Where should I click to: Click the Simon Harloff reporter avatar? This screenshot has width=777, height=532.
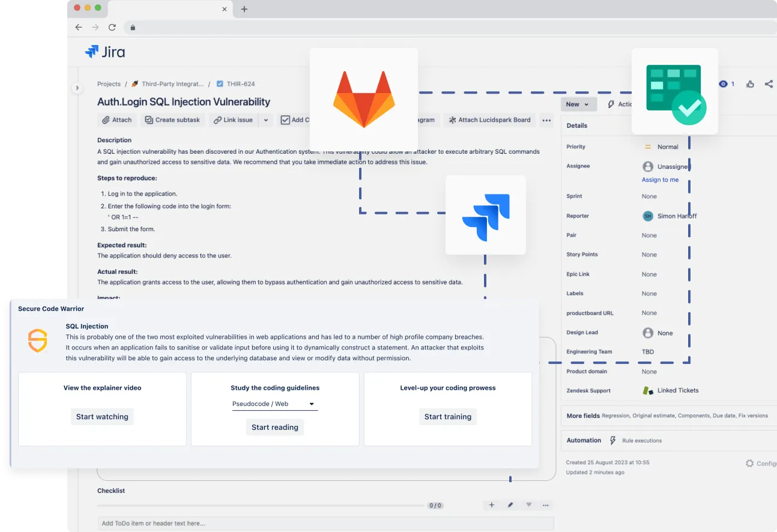(x=648, y=216)
